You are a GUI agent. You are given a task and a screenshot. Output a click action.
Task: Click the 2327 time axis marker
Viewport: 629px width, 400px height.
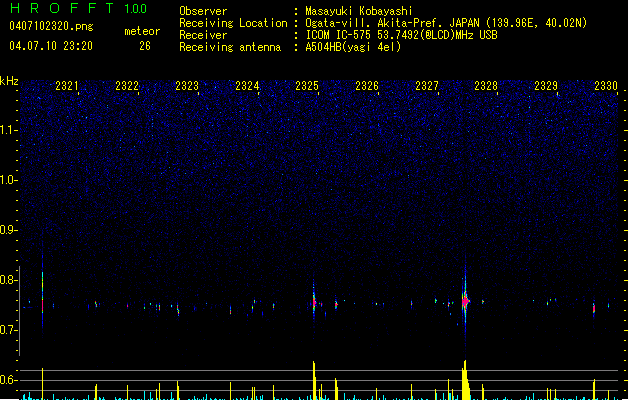tap(427, 86)
